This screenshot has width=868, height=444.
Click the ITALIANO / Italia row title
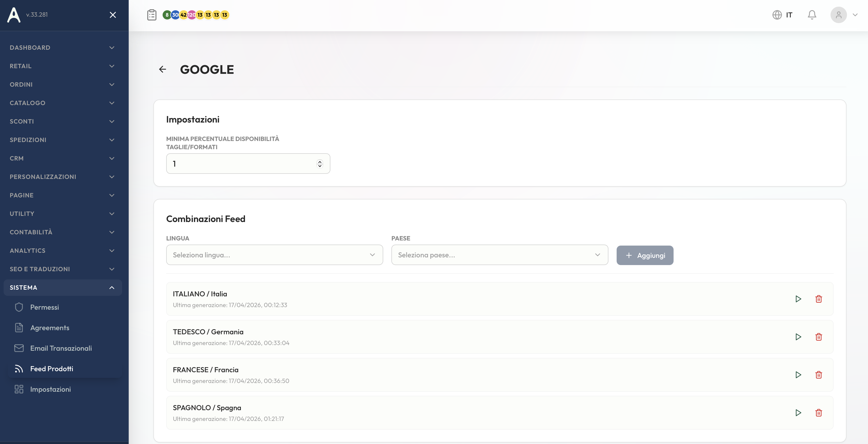click(200, 294)
